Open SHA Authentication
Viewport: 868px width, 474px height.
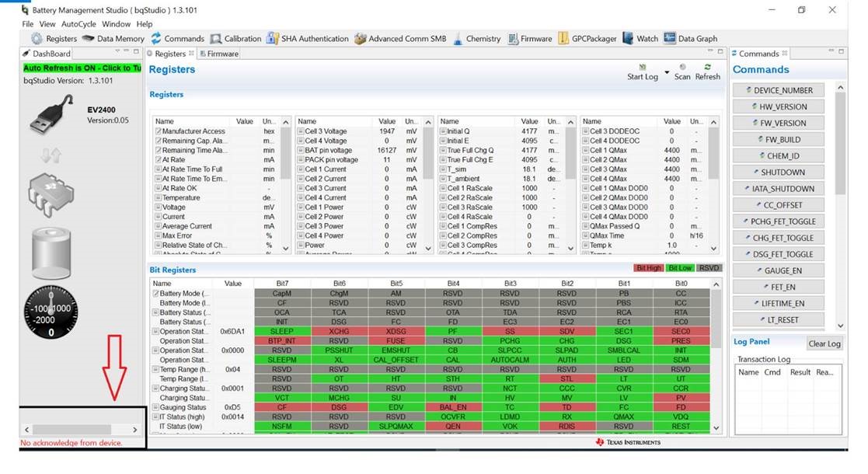307,39
